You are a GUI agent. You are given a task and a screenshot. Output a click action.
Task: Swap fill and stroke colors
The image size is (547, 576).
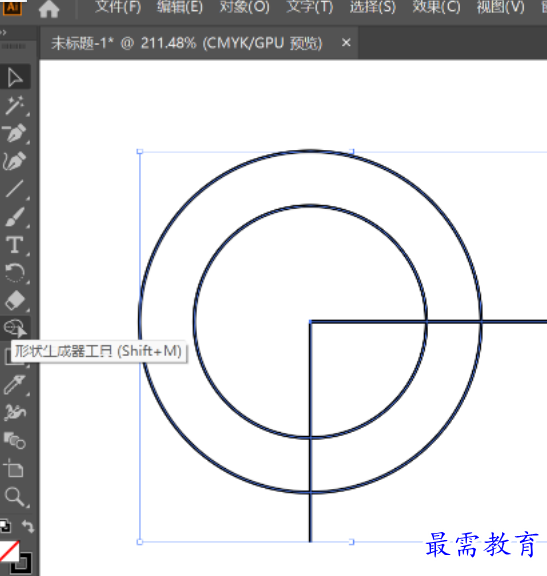(x=28, y=526)
